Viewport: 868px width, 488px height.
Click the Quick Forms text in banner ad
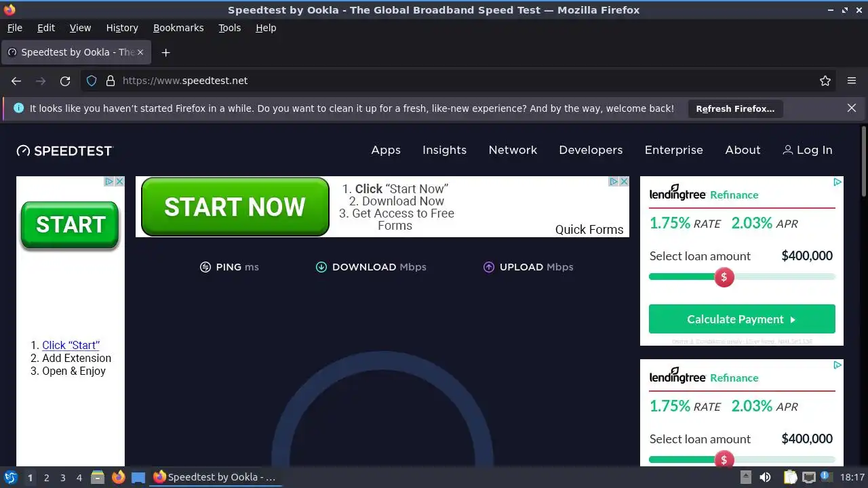point(589,229)
